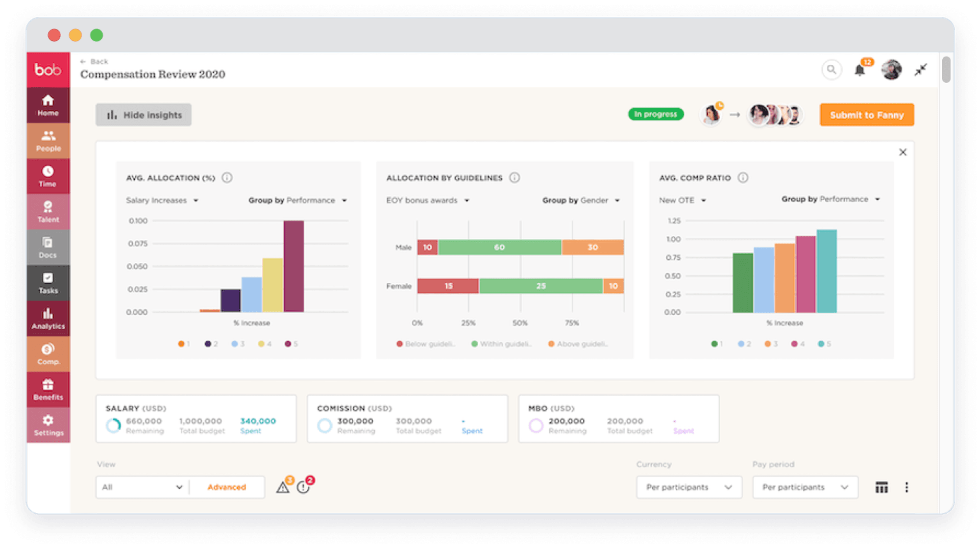Click the warning triangle alerts icon
This screenshot has height=548, width=980.
(283, 487)
